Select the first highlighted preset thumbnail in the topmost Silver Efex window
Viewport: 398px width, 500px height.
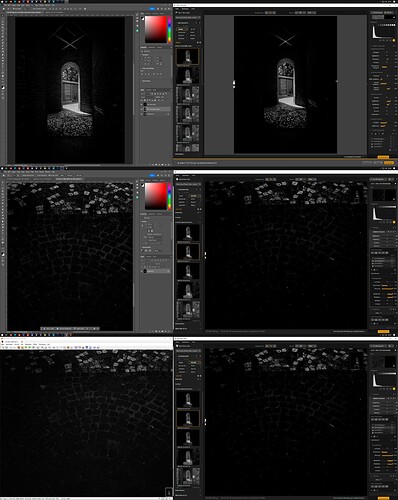pyautogui.click(x=188, y=56)
